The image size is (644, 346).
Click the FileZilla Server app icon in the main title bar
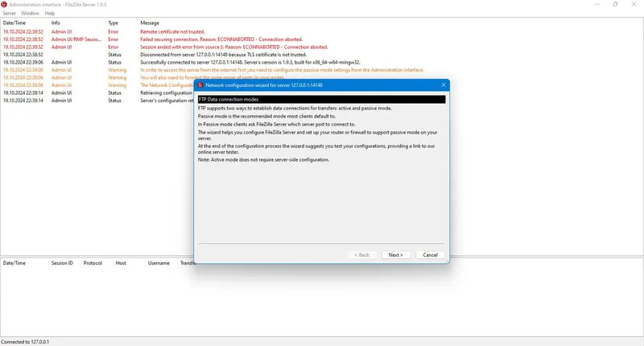click(4, 4)
